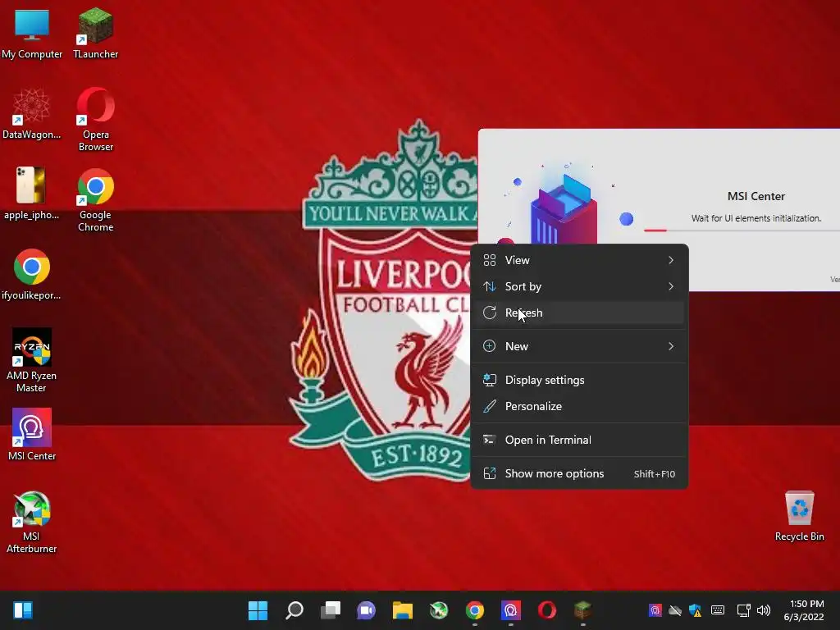Screen dimensions: 840x630
Task: Open Windows Security tray icon with warning
Action: click(696, 610)
